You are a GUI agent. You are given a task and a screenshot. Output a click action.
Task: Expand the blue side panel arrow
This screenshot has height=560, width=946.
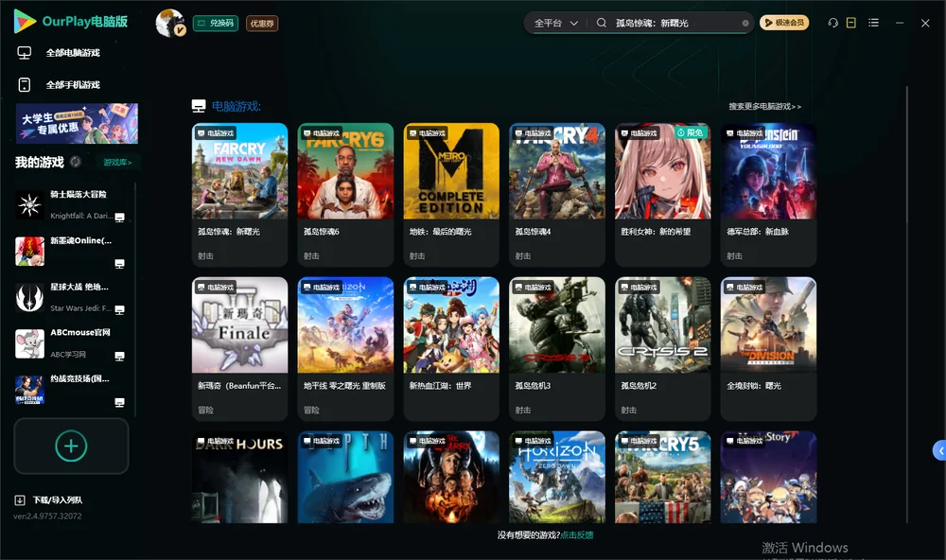(x=939, y=451)
